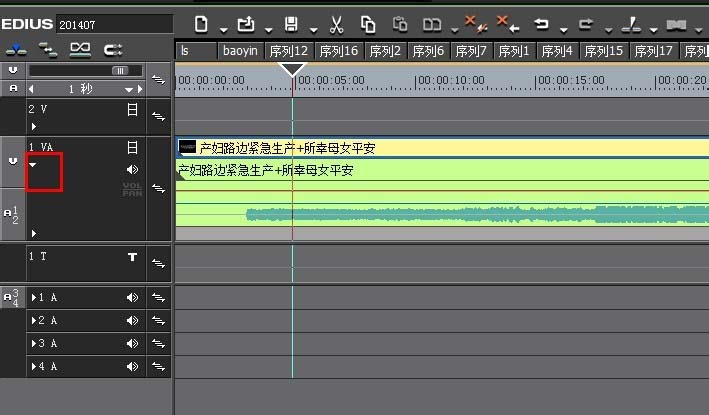Open the new sequence dropdown arrow

point(223,30)
